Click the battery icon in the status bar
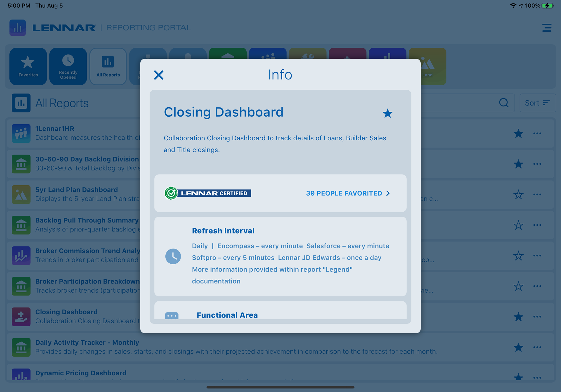Viewport: 561px width, 392px height. tap(548, 6)
